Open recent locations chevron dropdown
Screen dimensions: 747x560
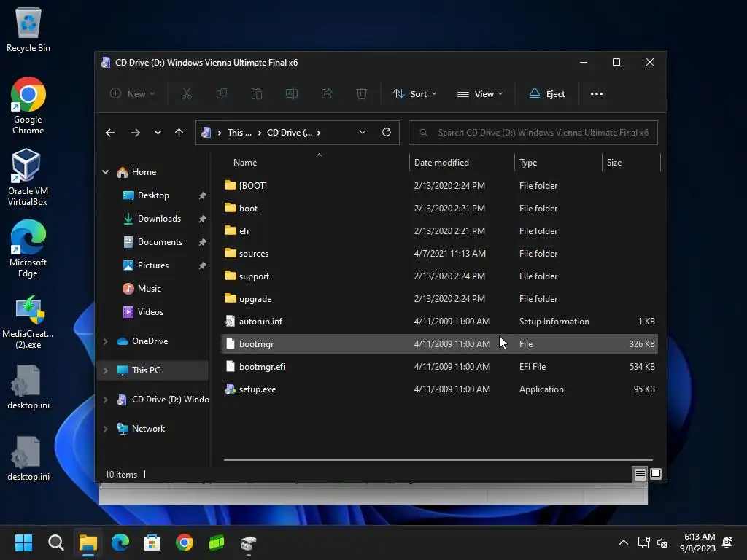tap(158, 133)
